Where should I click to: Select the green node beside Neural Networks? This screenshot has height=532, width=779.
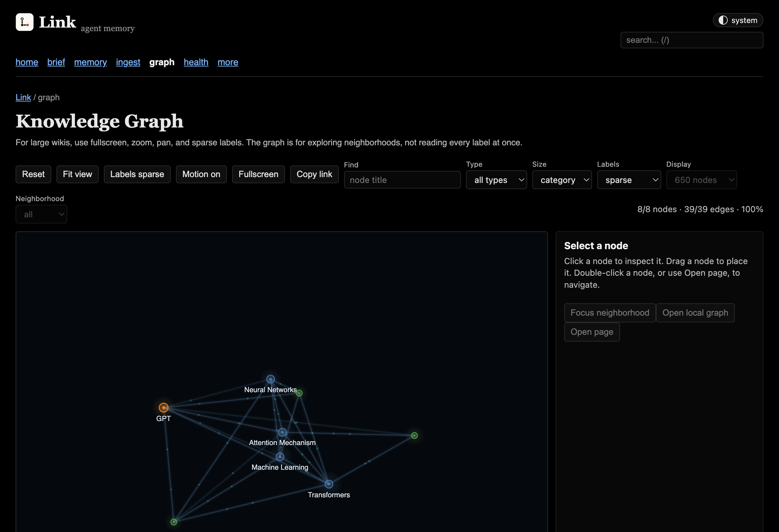tap(299, 393)
